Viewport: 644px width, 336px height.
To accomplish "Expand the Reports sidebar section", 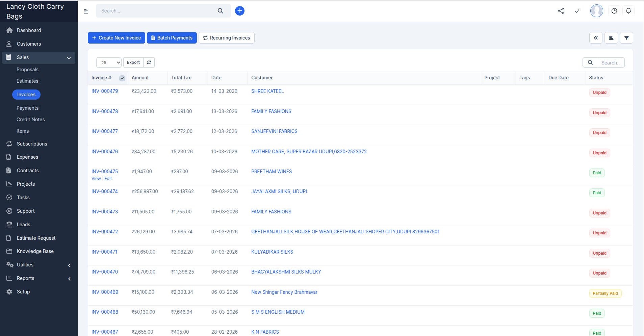I will click(69, 278).
